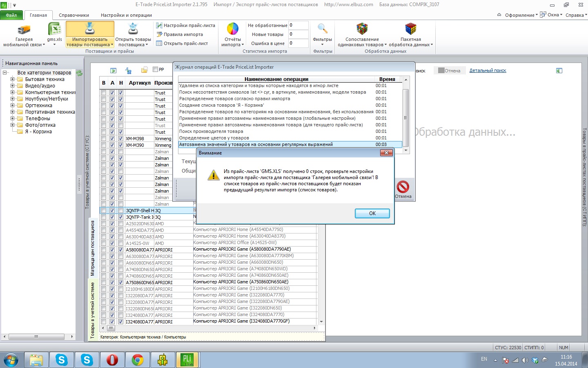Open Справка menu
This screenshot has width=588, height=368.
[x=576, y=15]
